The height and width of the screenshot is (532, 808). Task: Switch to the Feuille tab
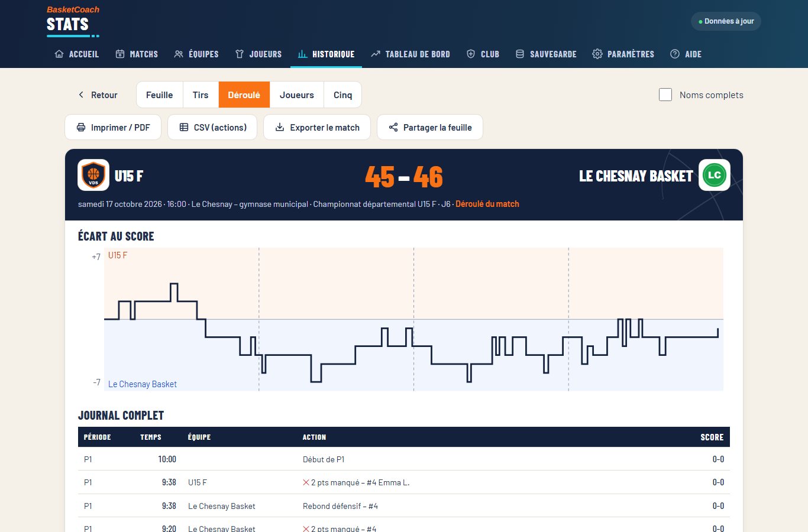coord(160,95)
